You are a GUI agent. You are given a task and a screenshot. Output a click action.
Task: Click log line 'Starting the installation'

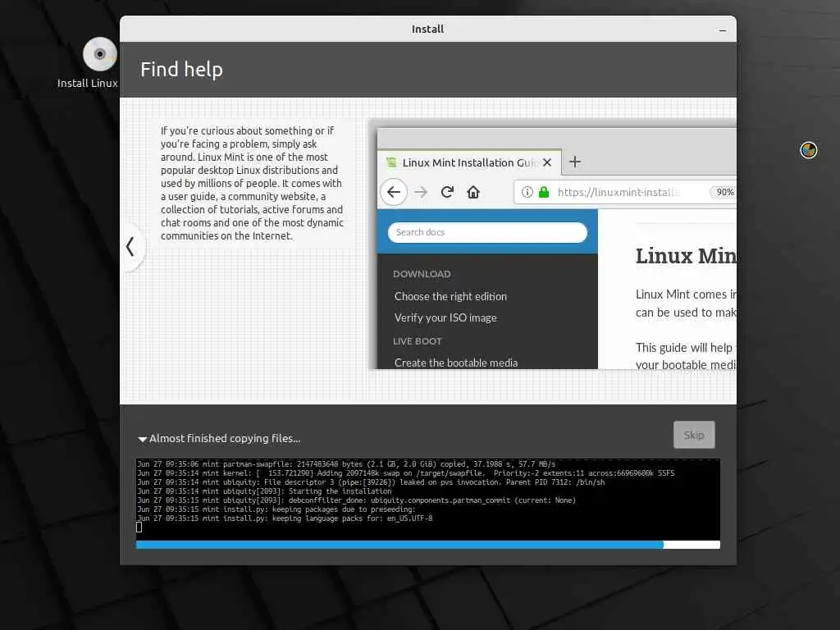pyautogui.click(x=340, y=491)
